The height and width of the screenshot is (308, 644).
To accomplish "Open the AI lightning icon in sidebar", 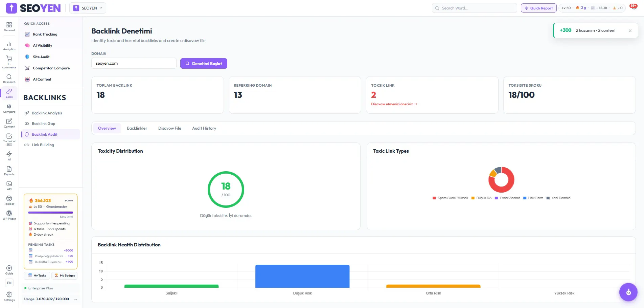I will (9, 156).
